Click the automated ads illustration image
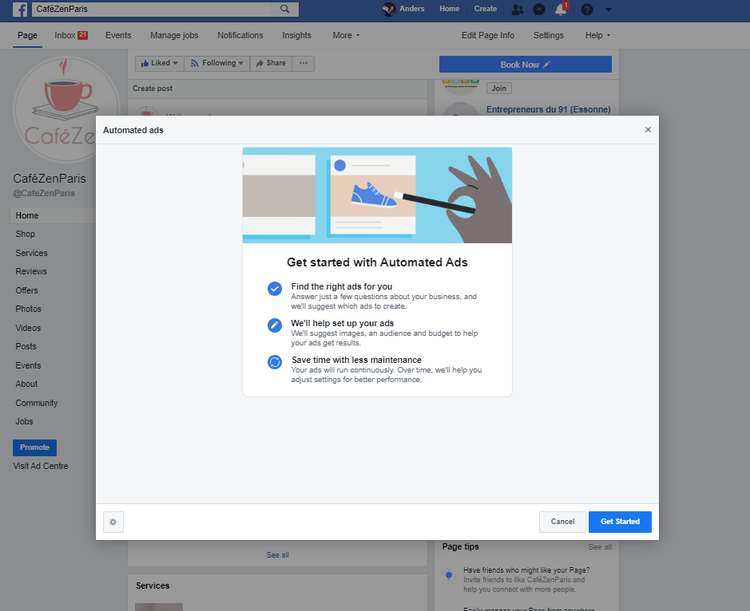This screenshot has height=611, width=750. pyautogui.click(x=377, y=195)
